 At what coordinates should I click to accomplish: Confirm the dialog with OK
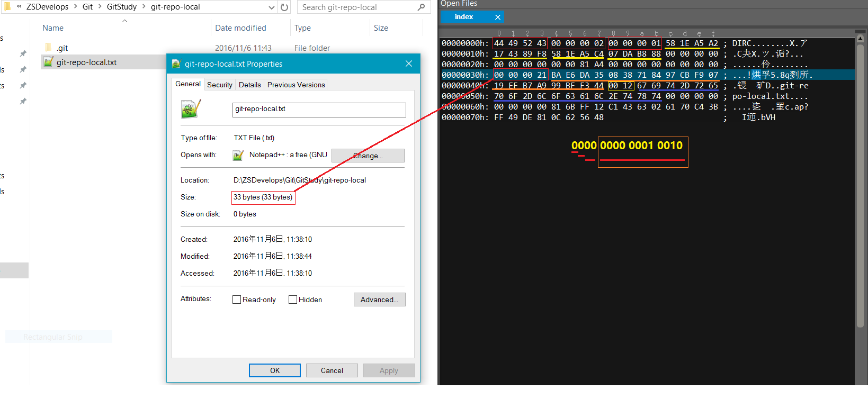275,370
